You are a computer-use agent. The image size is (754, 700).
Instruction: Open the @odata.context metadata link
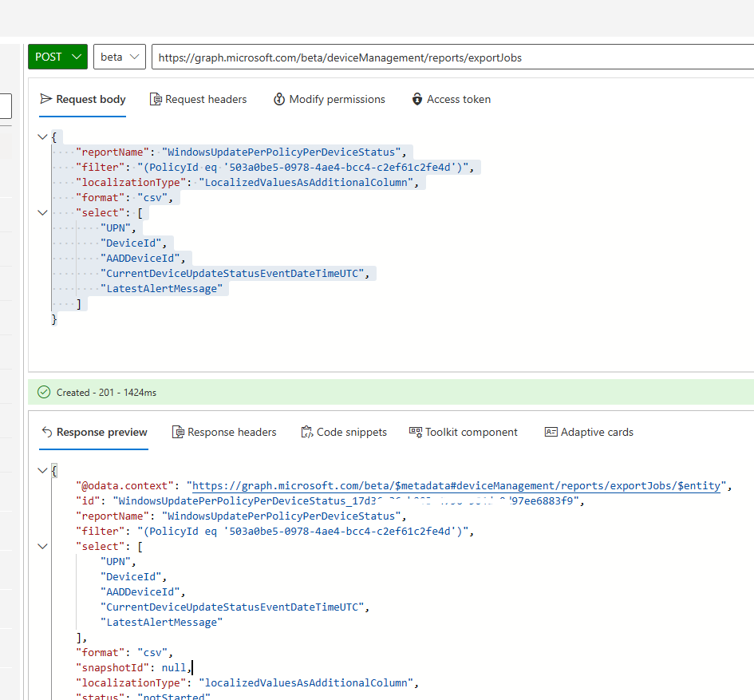456,486
